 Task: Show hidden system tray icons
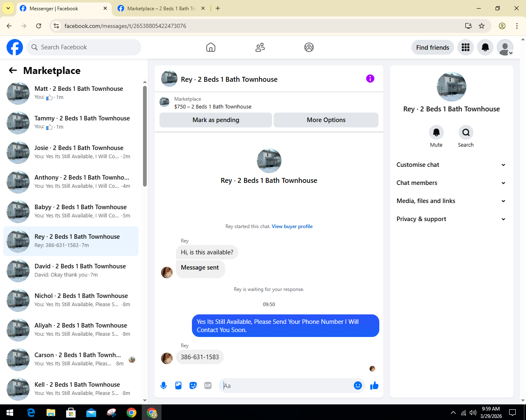point(453,412)
